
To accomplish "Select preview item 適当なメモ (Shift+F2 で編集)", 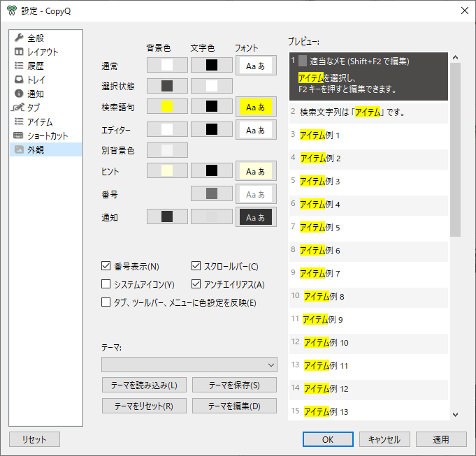I will pyautogui.click(x=368, y=76).
